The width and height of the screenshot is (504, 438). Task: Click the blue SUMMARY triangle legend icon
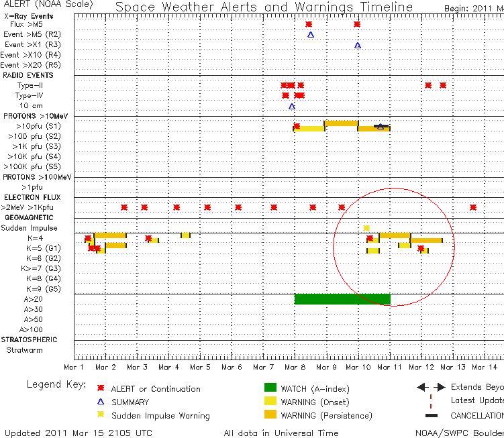pos(101,402)
